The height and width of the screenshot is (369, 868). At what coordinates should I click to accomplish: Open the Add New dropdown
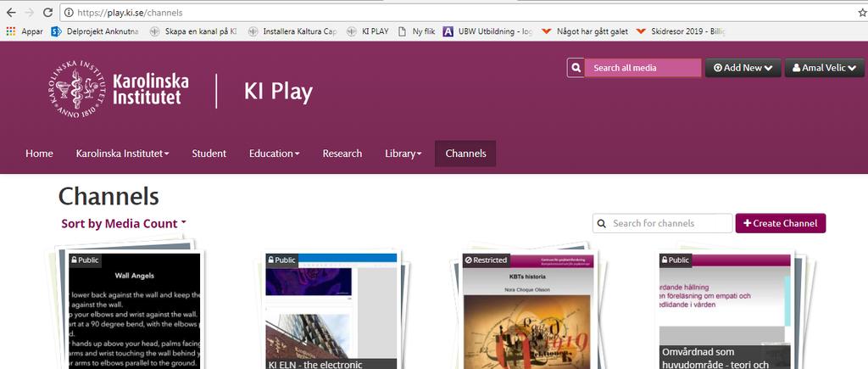point(743,68)
